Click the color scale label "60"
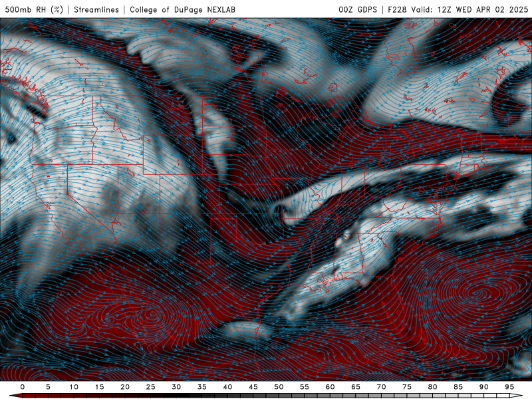 point(330,387)
